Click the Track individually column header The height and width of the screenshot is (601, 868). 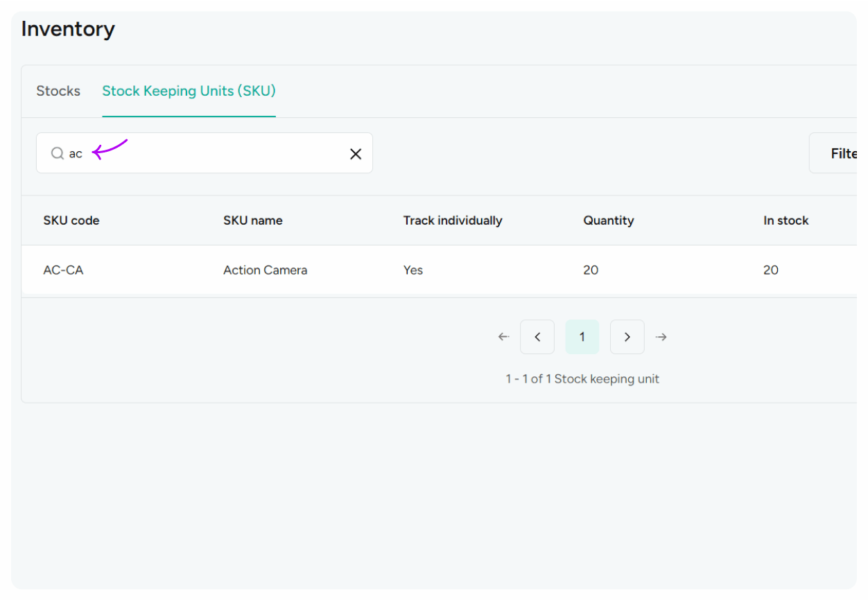453,220
